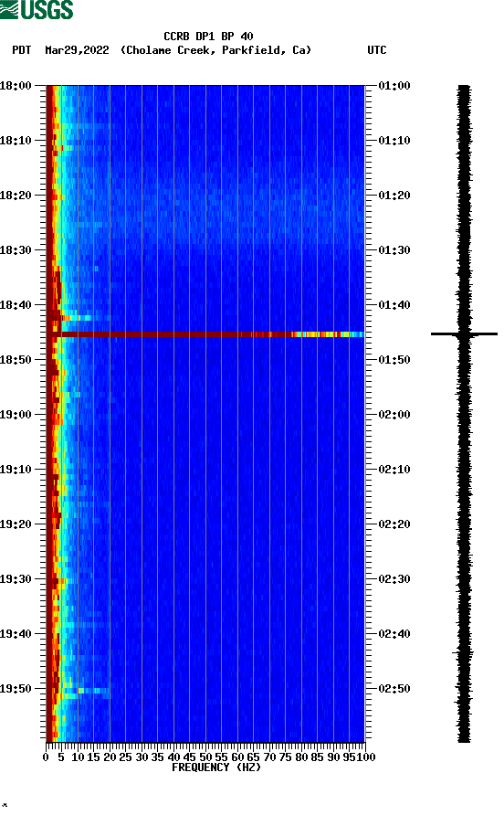Click the 100 Hz frequency tick label
The image size is (504, 815).
[366, 757]
